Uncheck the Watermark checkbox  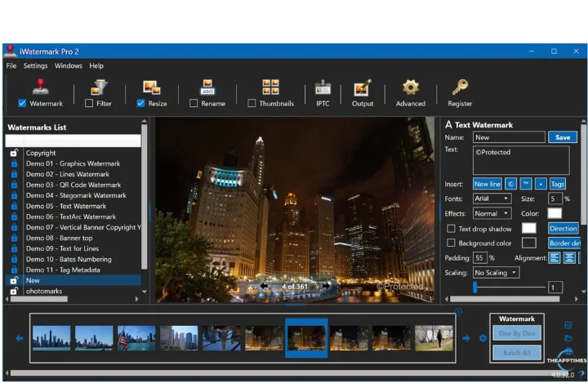click(22, 103)
